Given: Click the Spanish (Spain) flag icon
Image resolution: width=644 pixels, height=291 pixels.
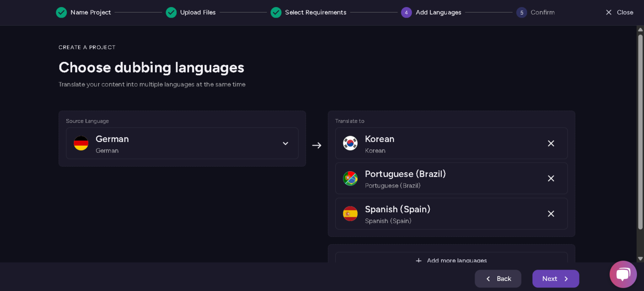Looking at the screenshot, I should (350, 214).
